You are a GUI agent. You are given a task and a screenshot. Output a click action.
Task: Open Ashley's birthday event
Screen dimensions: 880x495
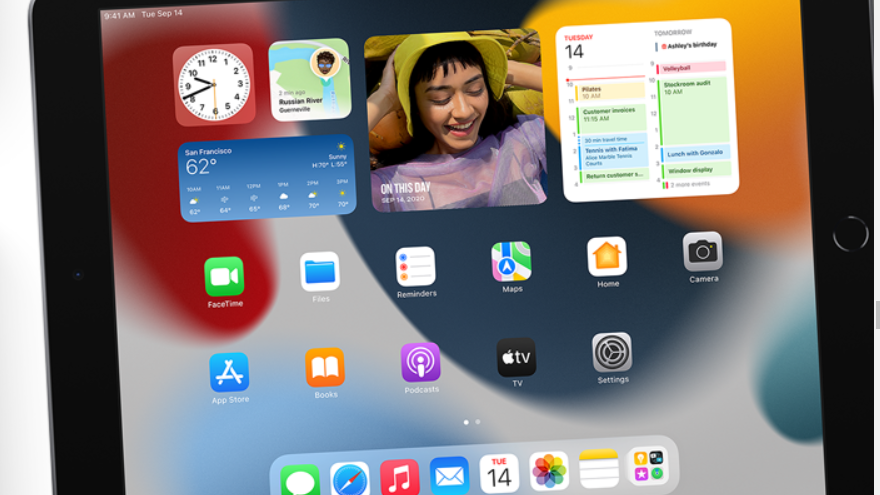click(x=688, y=45)
